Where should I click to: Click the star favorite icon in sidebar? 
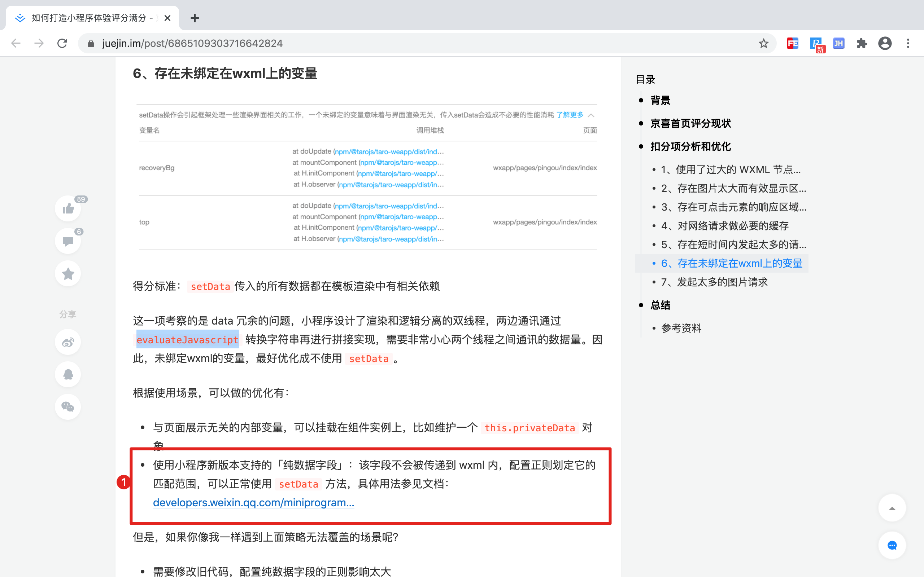(68, 274)
